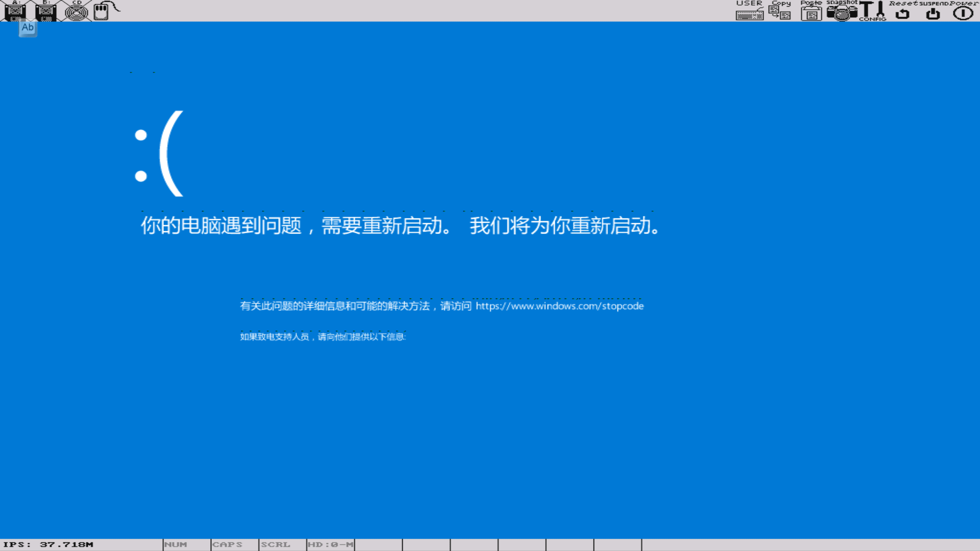This screenshot has height=551, width=980.
Task: Toggle the mouse capture icon
Action: pyautogui.click(x=106, y=11)
